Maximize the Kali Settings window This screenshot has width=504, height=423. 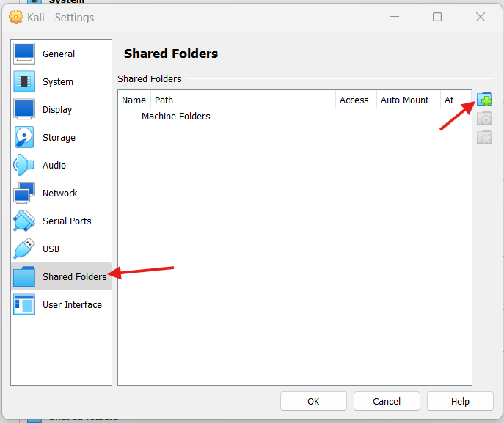pyautogui.click(x=437, y=17)
